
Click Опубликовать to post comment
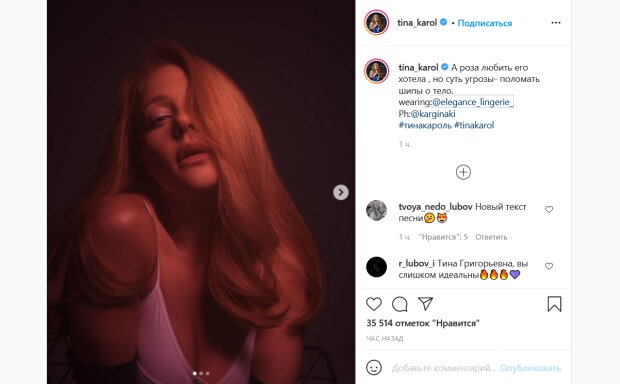point(530,368)
